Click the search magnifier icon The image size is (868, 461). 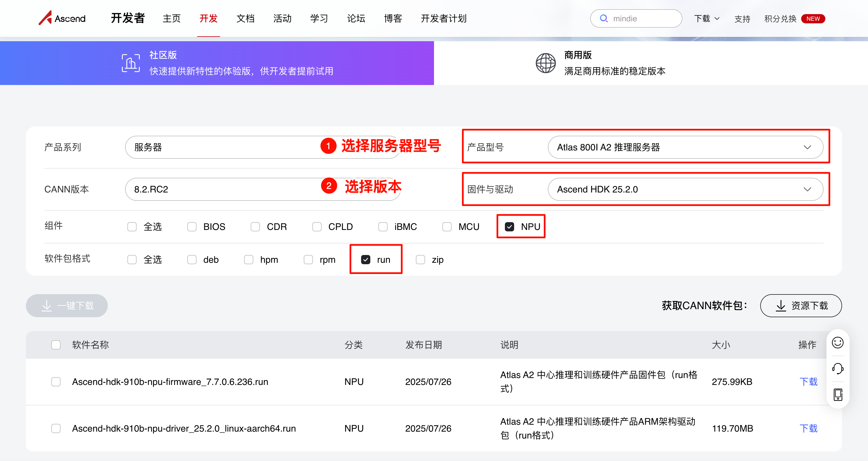coord(603,18)
